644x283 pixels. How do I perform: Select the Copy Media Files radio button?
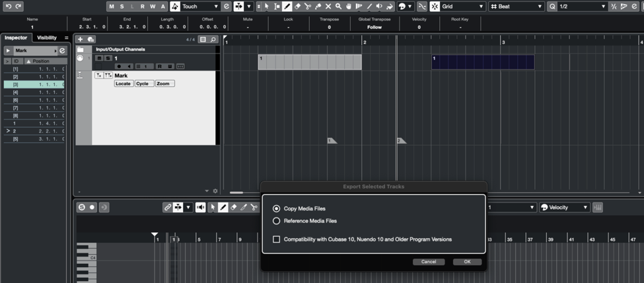(x=277, y=208)
